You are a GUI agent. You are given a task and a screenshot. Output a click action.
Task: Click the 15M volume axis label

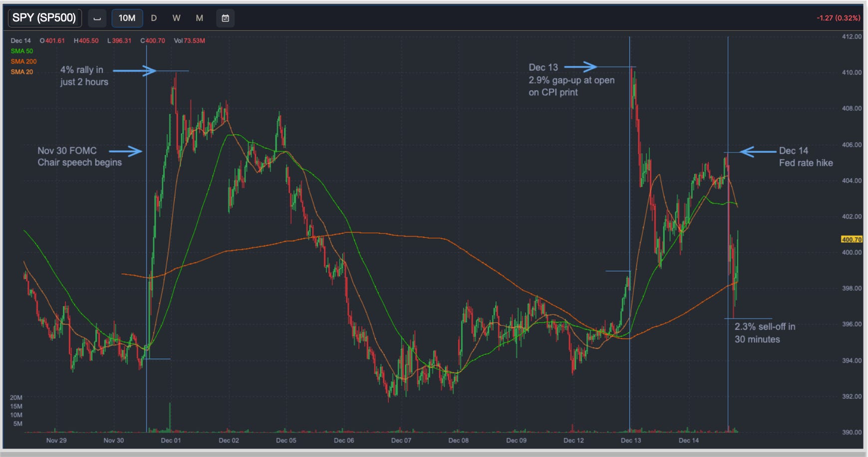coord(16,407)
